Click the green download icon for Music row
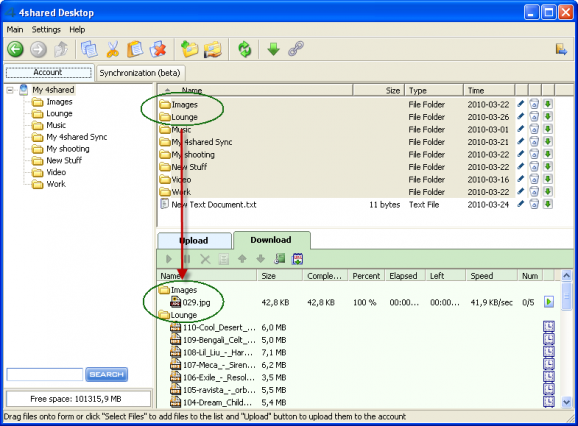578x426 pixels. click(x=548, y=129)
